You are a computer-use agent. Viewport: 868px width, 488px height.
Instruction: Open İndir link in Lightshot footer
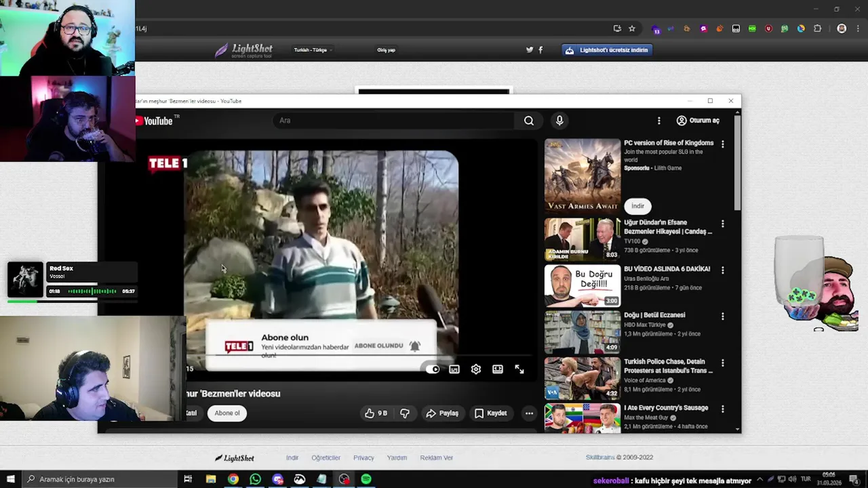(x=292, y=458)
